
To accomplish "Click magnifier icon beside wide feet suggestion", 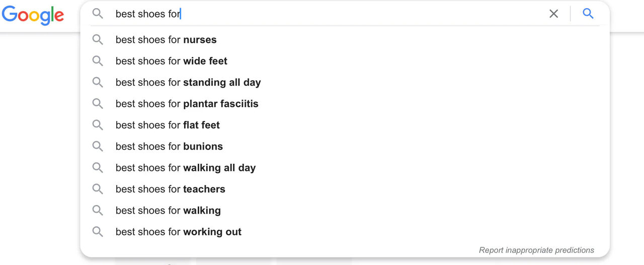I will (x=98, y=61).
